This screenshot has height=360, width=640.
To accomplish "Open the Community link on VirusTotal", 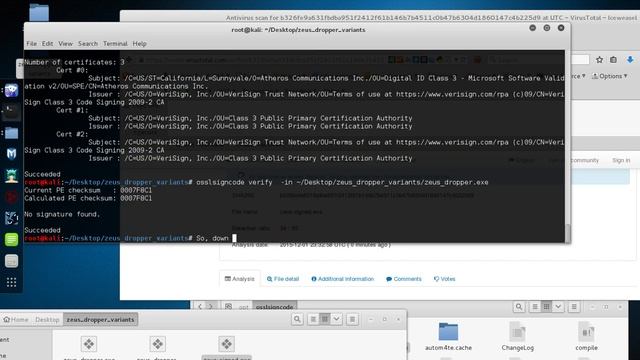I will pyautogui.click(x=584, y=160).
